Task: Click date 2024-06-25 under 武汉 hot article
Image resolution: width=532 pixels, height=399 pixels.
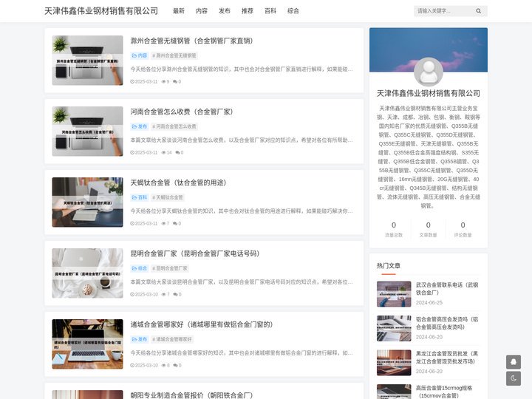Action: click(x=429, y=302)
